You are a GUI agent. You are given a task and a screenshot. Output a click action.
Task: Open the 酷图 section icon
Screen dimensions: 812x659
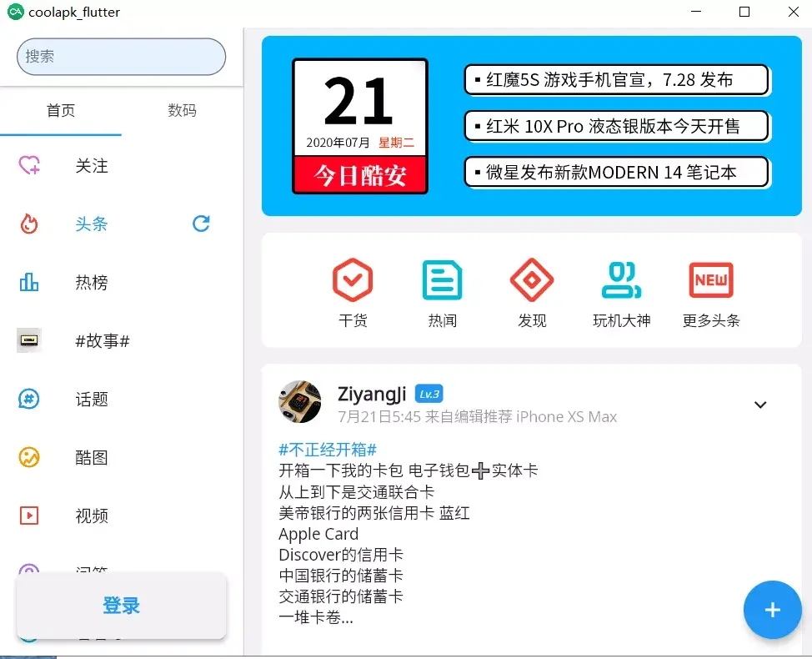[x=29, y=457]
